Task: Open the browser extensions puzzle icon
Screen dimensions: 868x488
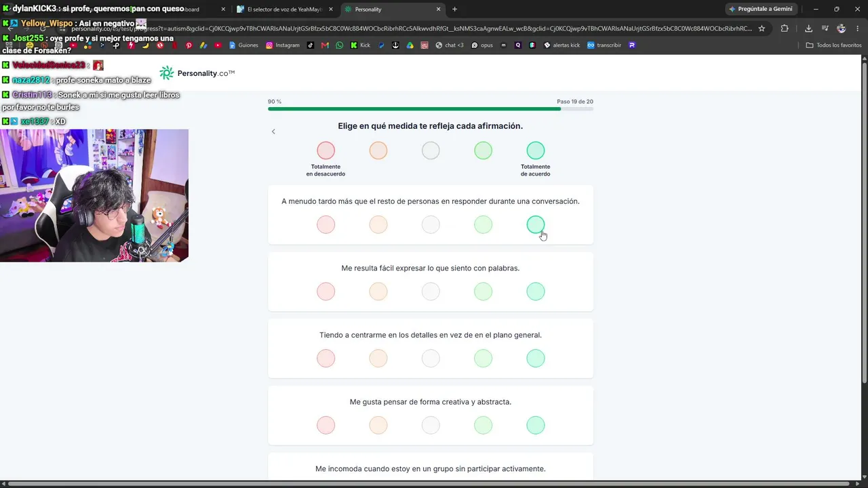Action: click(785, 28)
